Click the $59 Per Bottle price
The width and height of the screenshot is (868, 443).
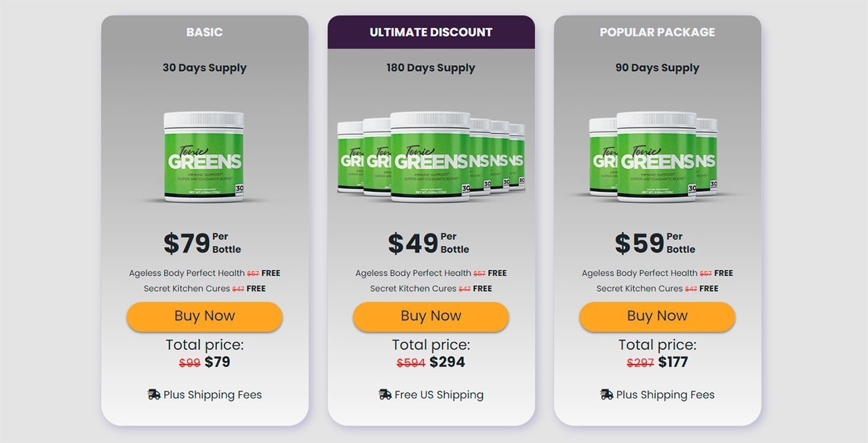654,243
